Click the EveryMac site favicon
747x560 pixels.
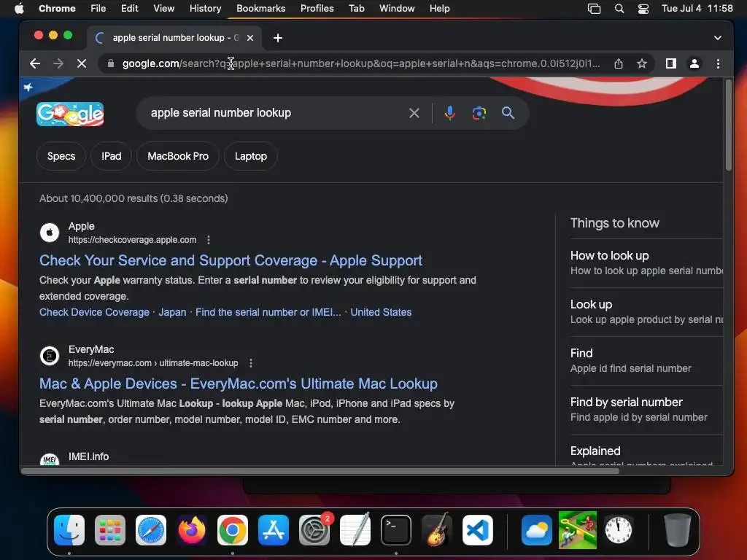click(50, 356)
